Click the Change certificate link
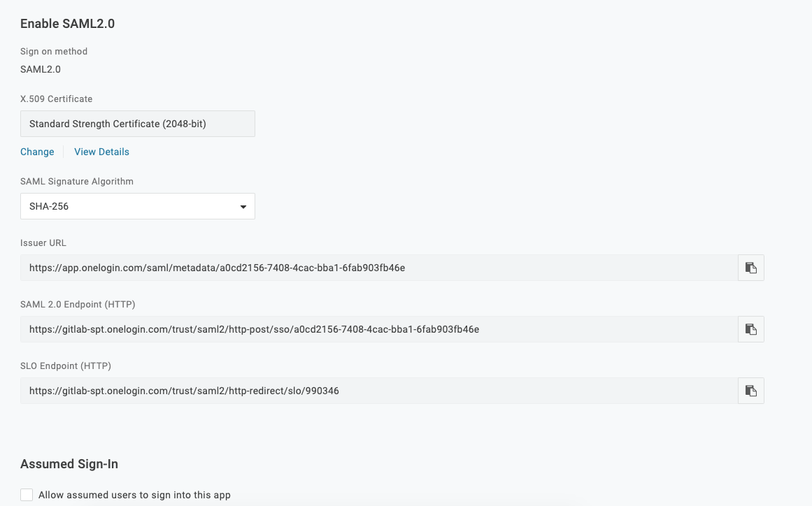 (x=37, y=152)
